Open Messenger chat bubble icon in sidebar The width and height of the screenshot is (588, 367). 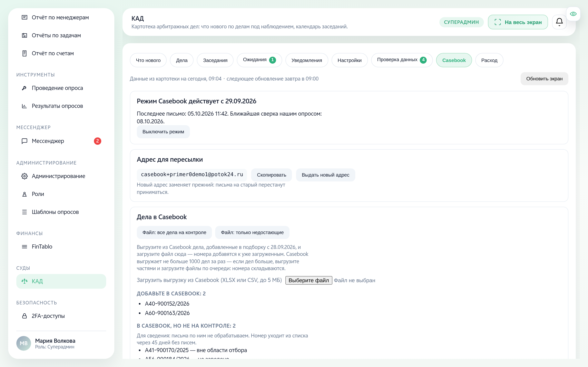coord(24,141)
